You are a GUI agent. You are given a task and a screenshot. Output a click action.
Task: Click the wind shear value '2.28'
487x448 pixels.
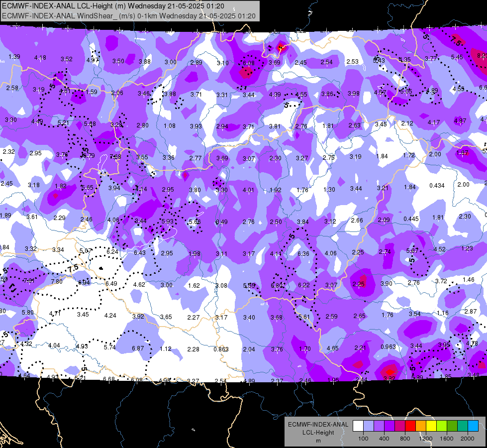[193, 349]
